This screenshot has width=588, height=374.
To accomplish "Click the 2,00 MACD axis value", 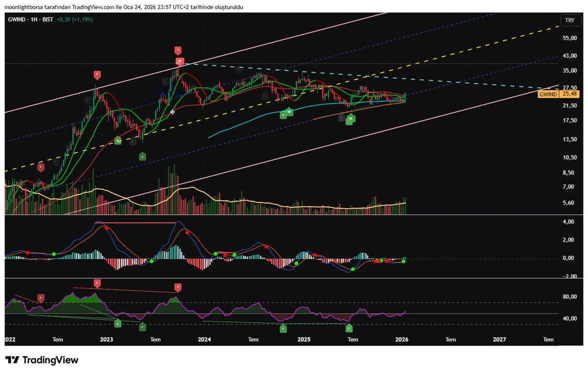I will pyautogui.click(x=569, y=240).
